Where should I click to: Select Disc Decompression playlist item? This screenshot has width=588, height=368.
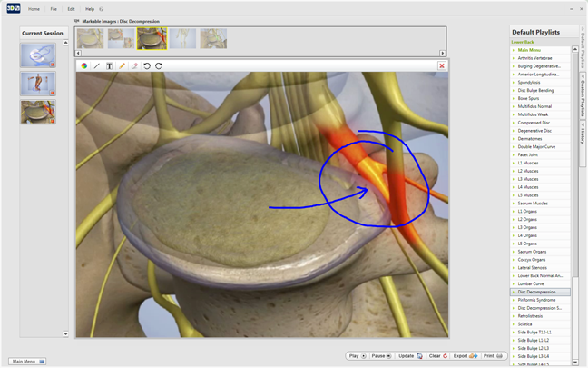[x=541, y=292]
